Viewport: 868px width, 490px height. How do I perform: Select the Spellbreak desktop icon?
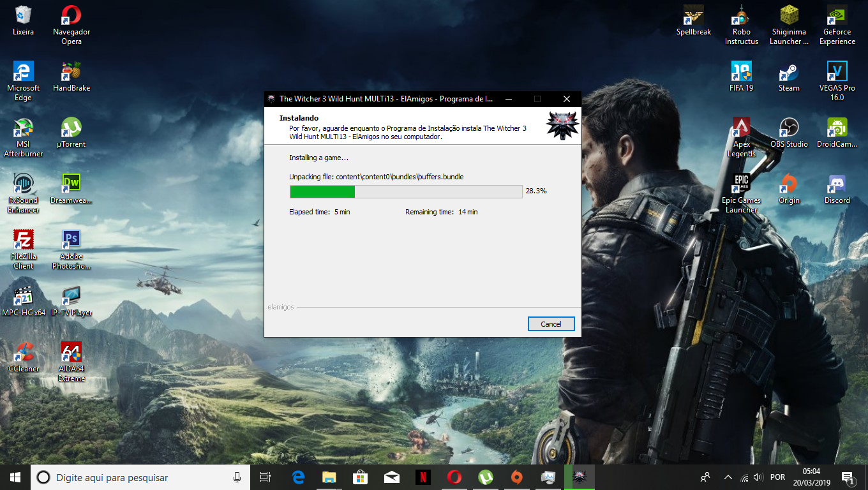point(694,21)
